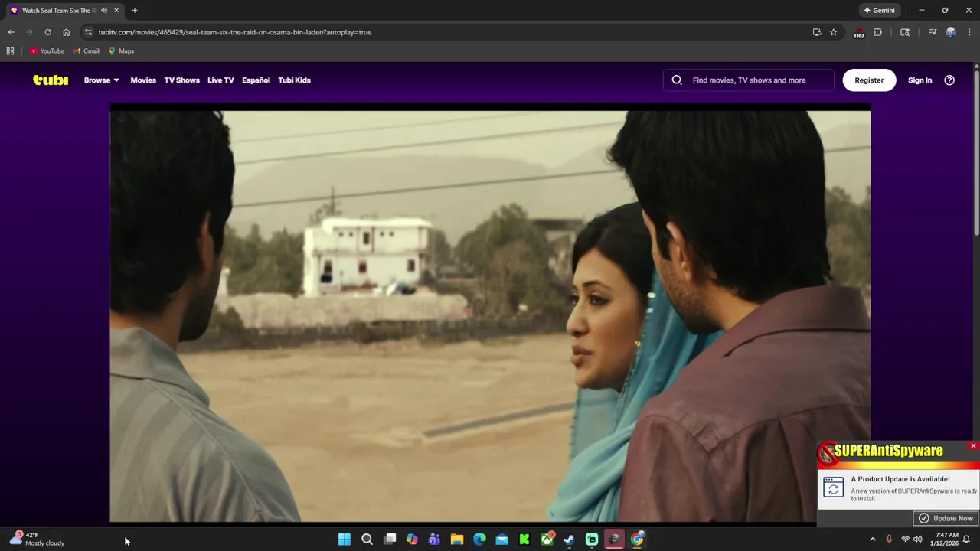Open the weather widget showing 42°F
Image resolution: width=980 pixels, height=551 pixels.
click(37, 539)
